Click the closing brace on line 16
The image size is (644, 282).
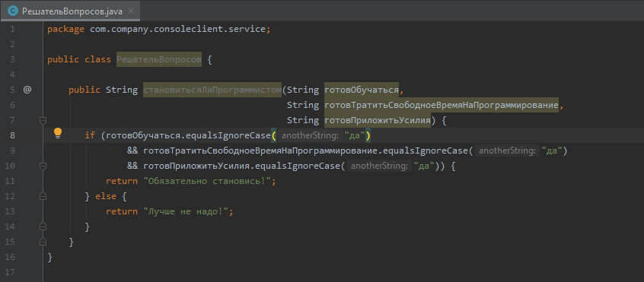pos(50,258)
